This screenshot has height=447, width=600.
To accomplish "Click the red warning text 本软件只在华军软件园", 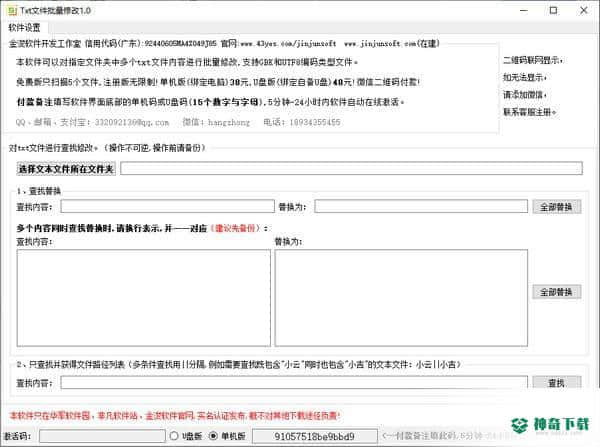I will point(174,416).
